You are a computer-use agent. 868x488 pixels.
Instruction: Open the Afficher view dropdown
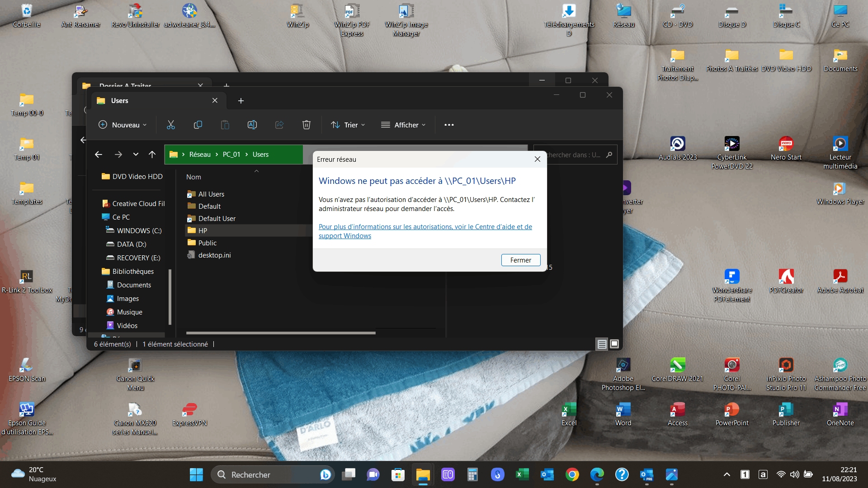pos(403,125)
